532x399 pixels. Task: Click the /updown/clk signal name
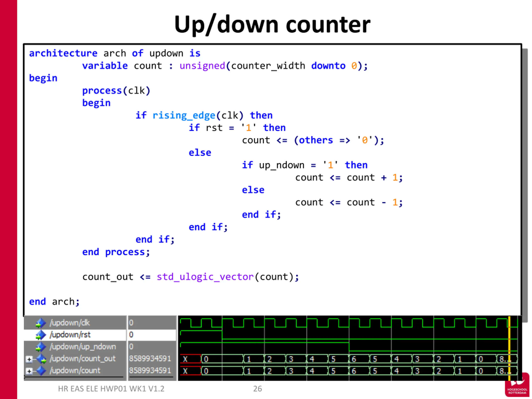[69, 323]
